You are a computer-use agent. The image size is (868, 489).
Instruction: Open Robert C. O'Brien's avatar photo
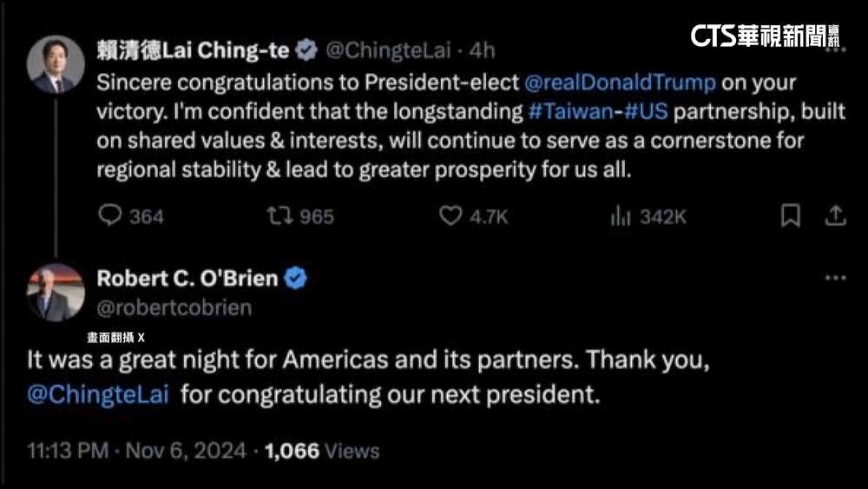(56, 292)
